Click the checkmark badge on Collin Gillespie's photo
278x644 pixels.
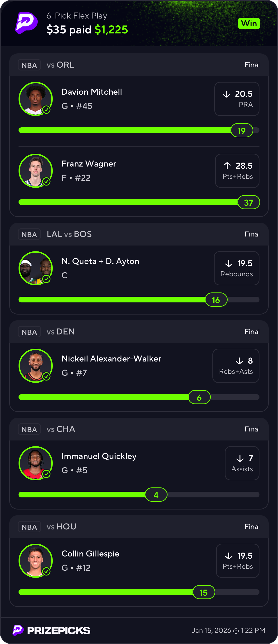point(46,571)
